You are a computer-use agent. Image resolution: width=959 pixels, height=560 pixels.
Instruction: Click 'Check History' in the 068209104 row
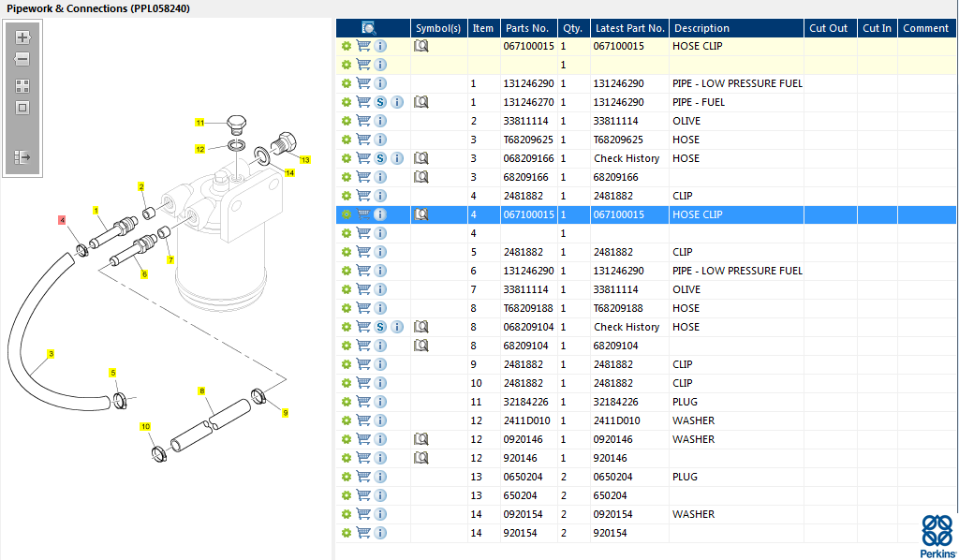click(x=627, y=327)
